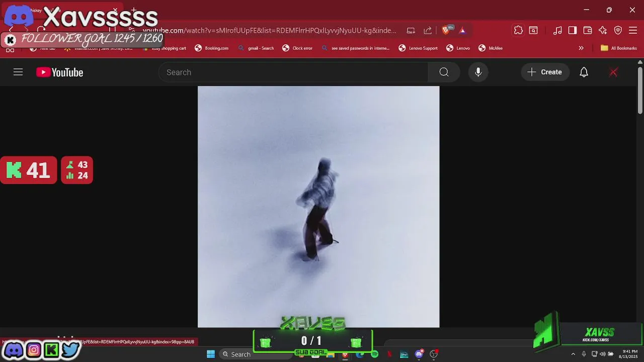
Task: Open the Booking.com bookmark
Action: pos(212,48)
